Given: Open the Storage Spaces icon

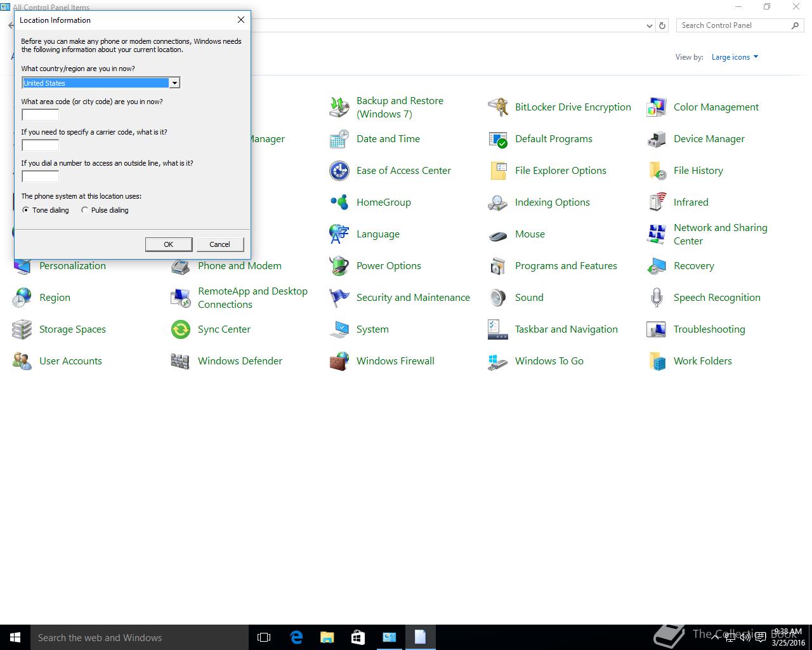Looking at the screenshot, I should tap(22, 329).
